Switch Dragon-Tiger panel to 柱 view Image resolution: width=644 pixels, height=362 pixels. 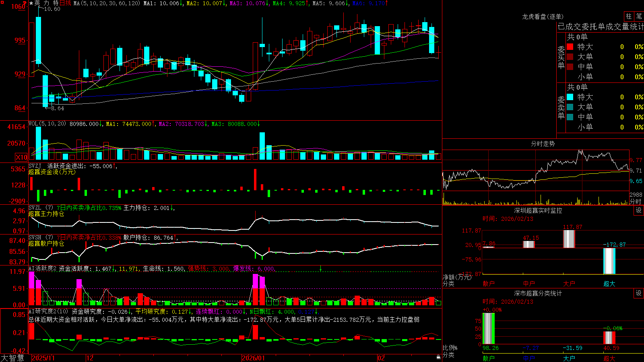(629, 16)
